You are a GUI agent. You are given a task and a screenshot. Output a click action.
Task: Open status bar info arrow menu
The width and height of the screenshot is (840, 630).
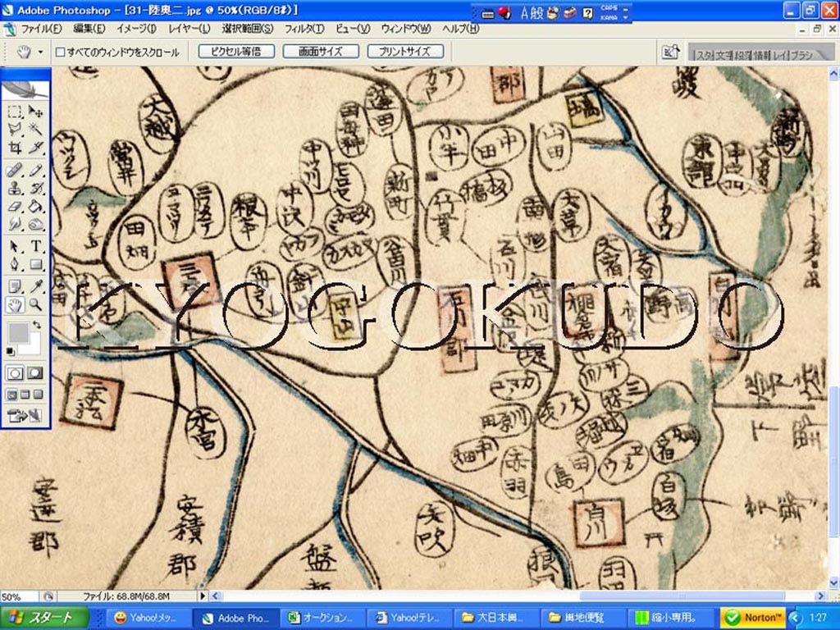tap(203, 596)
